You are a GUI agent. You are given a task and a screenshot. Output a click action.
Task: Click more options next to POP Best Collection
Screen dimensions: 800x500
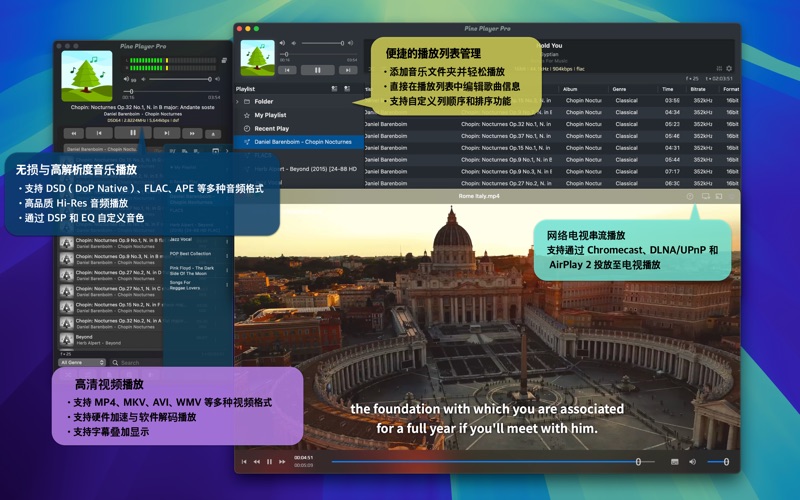coord(227,255)
